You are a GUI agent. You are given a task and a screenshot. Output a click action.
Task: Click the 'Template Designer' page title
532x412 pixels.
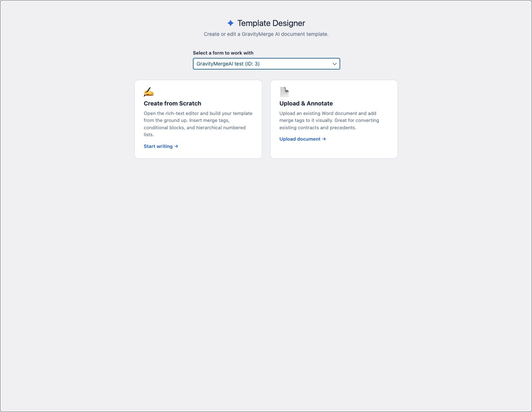pos(271,23)
